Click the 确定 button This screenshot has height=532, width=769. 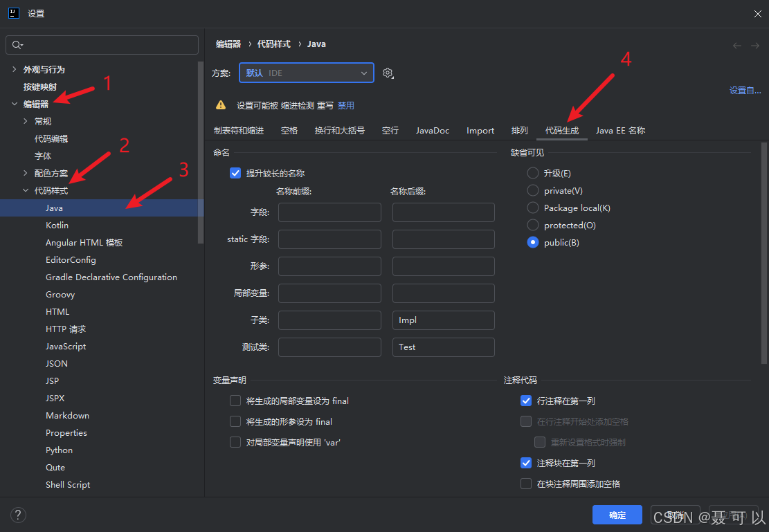(617, 515)
